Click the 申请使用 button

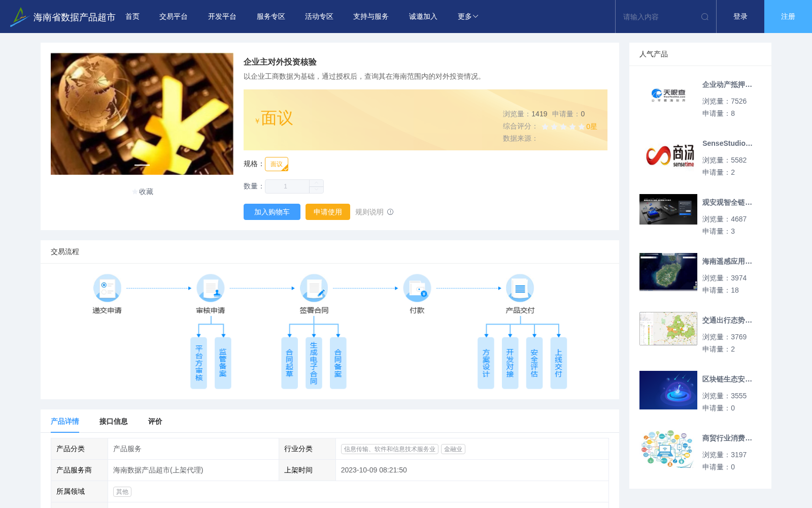(x=328, y=212)
